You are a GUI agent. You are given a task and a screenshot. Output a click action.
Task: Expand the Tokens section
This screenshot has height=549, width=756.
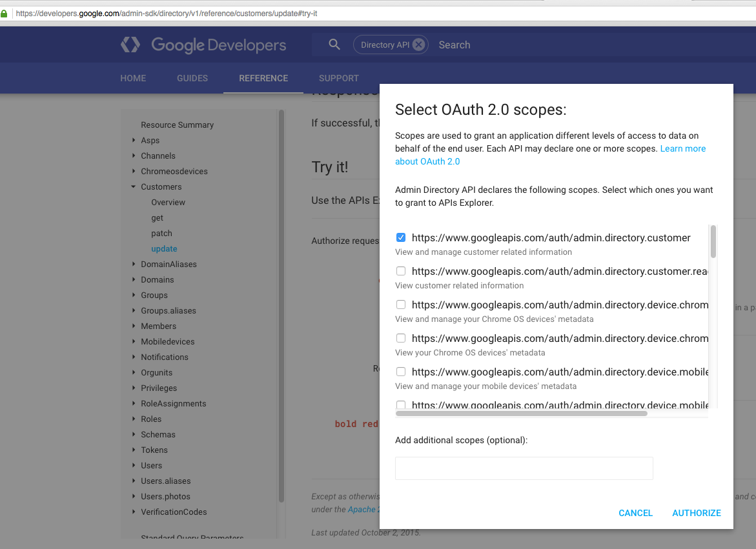(134, 450)
